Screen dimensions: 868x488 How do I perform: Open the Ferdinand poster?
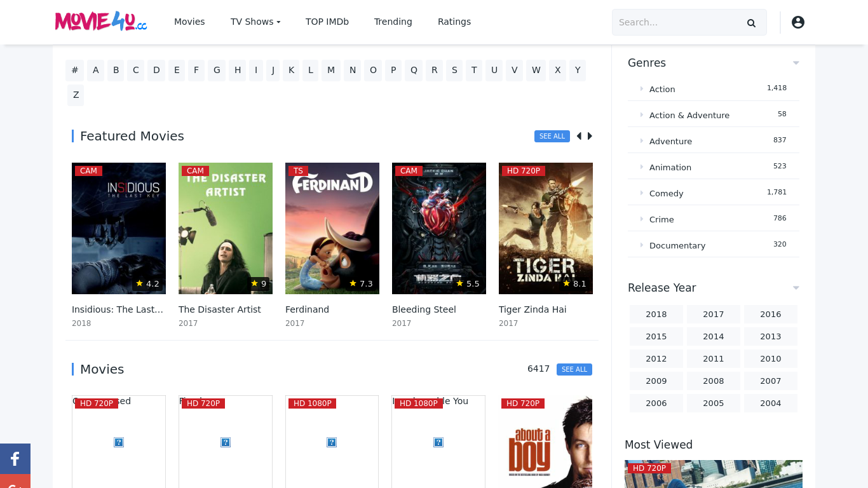[x=332, y=228]
